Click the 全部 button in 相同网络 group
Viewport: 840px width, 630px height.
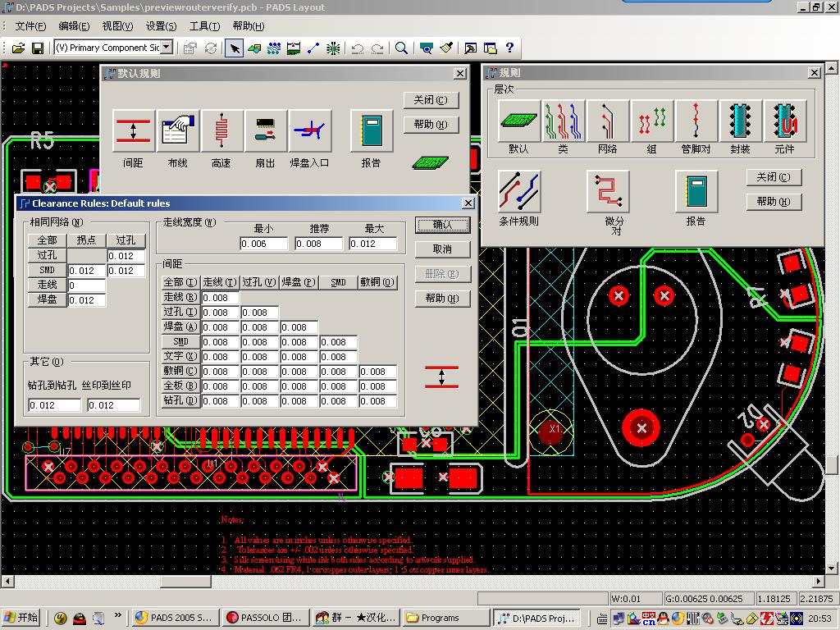[47, 240]
